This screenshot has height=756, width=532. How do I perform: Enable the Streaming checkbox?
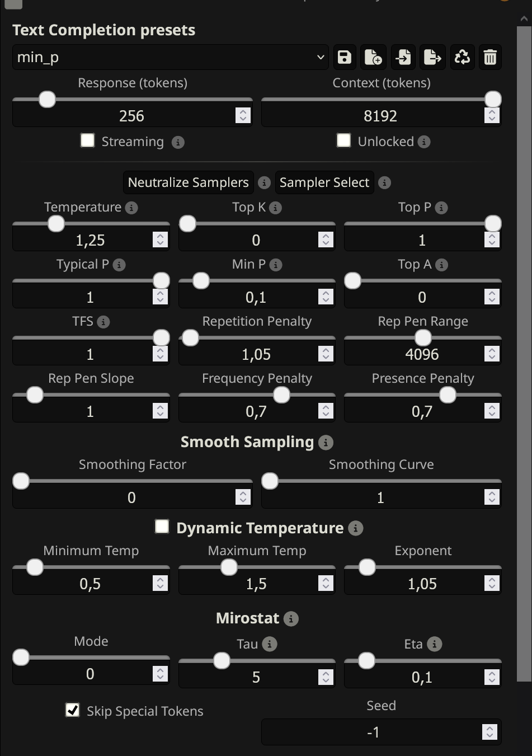[x=88, y=140]
